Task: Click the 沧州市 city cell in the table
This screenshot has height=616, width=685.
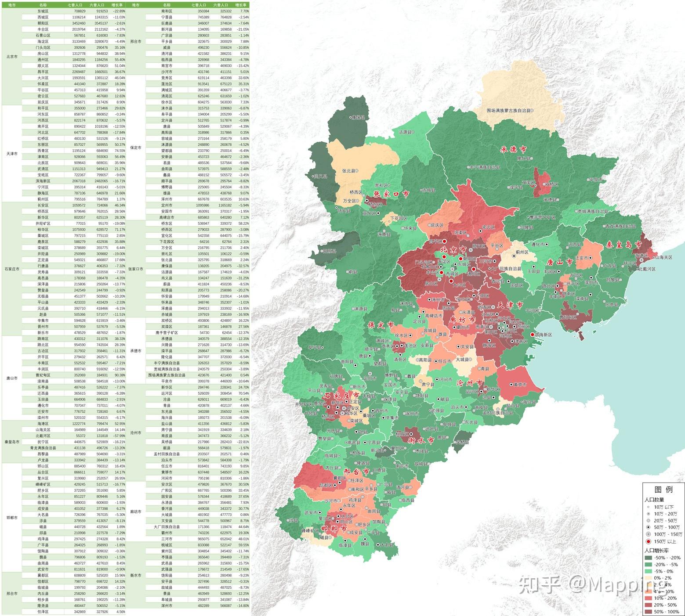Action: pos(136,433)
